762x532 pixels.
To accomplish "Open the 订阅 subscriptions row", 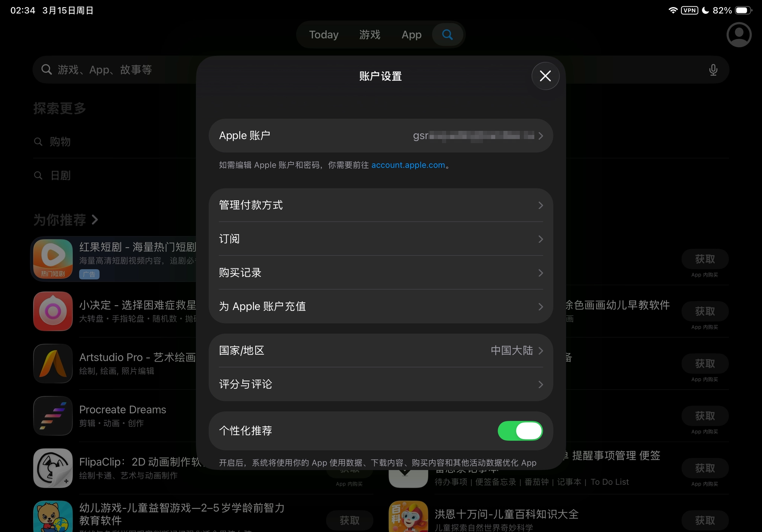I will (x=381, y=239).
